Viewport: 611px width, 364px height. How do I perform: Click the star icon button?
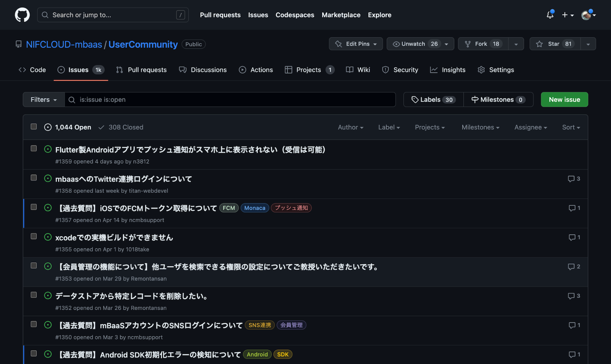[x=540, y=44]
